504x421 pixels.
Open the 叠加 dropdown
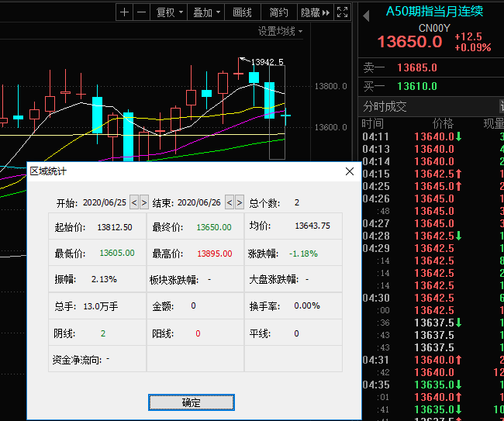(206, 12)
